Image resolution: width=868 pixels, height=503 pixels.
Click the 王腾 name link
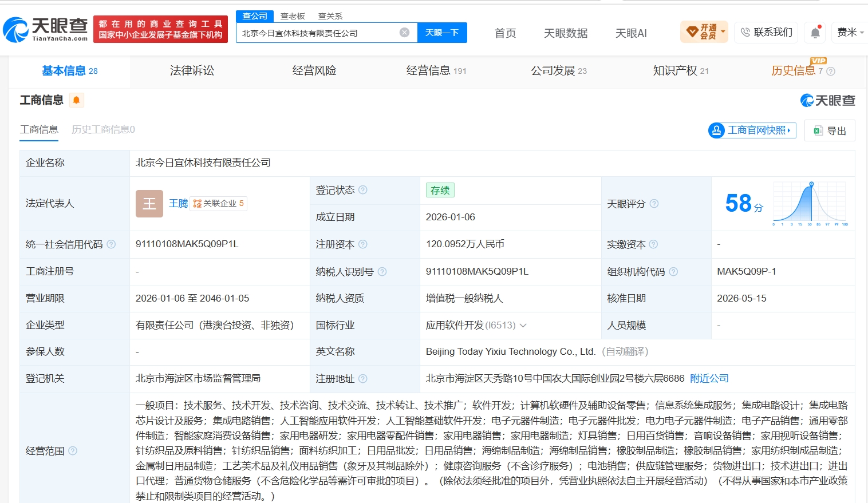[179, 204]
